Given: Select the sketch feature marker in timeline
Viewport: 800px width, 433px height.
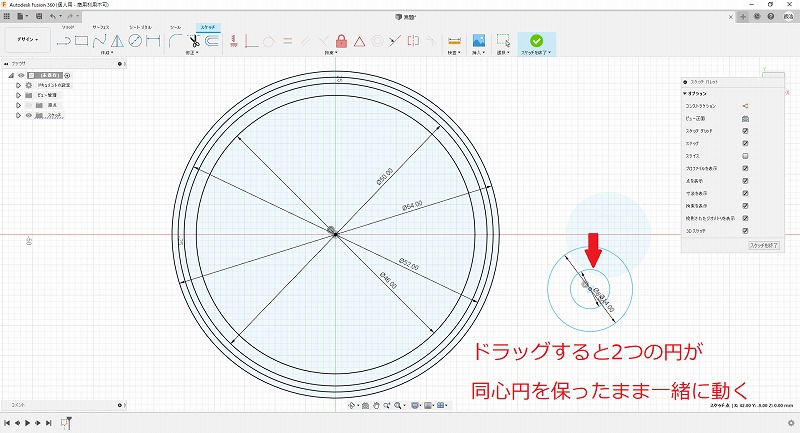Looking at the screenshot, I should coord(66,423).
